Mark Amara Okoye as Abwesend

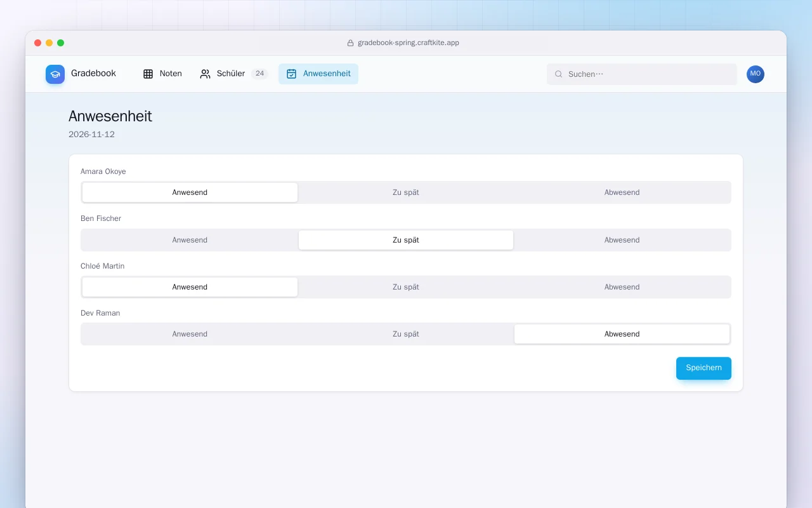pos(622,192)
